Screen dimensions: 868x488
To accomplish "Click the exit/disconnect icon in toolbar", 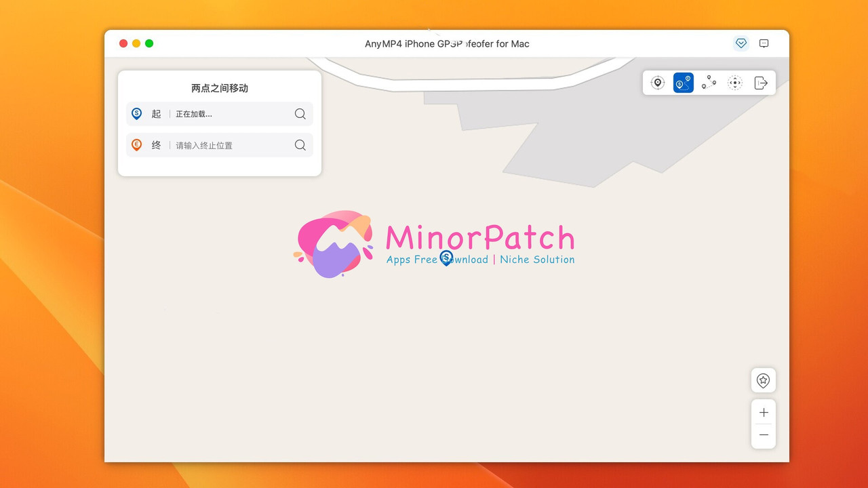I will [x=761, y=83].
